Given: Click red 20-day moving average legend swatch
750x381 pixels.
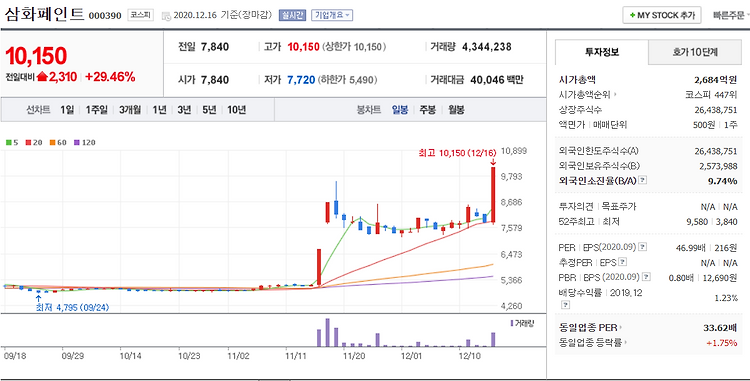Looking at the screenshot, I should click(27, 142).
